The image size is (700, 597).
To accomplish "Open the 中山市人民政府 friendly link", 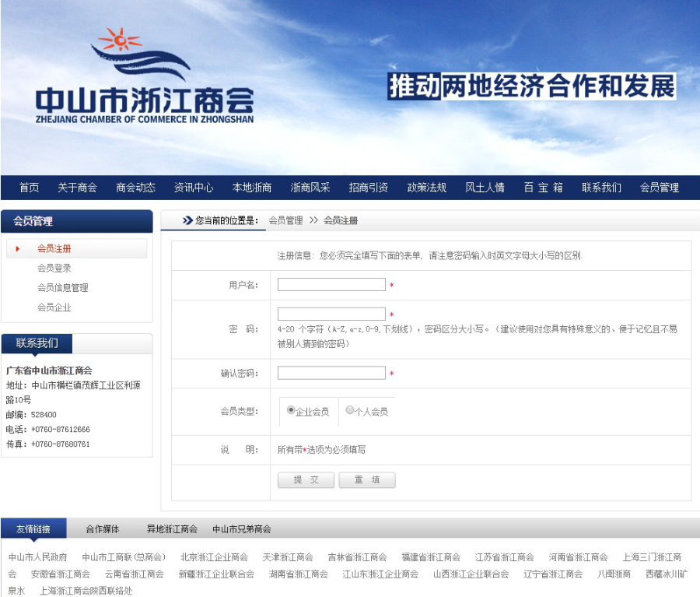I will click(x=38, y=557).
